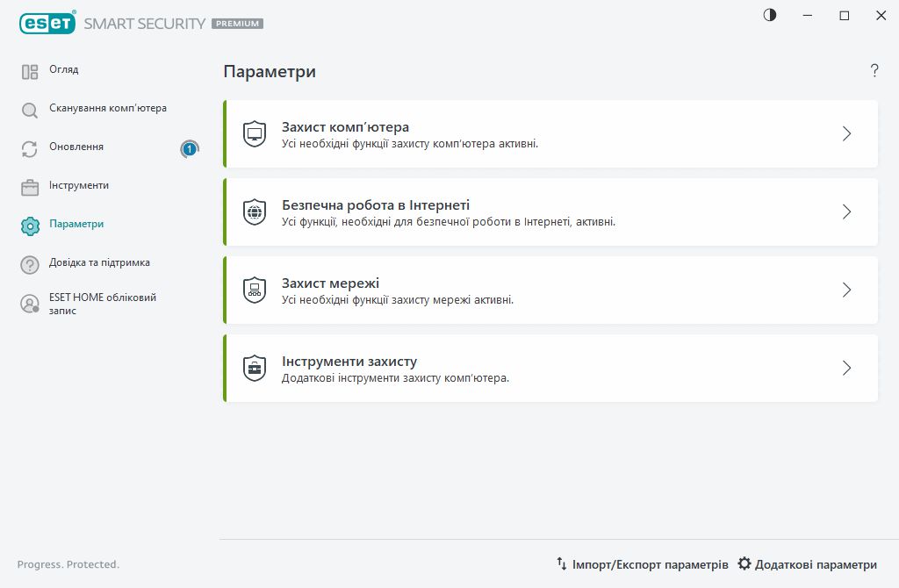Viewport: 899px width, 588px height.
Task: Toggle dark/light contrast mode in title bar
Action: click(770, 16)
